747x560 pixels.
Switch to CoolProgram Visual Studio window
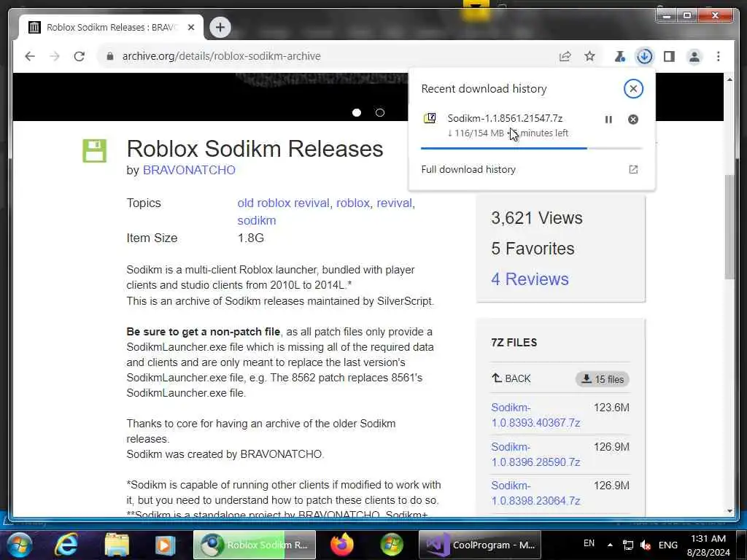[x=480, y=545]
